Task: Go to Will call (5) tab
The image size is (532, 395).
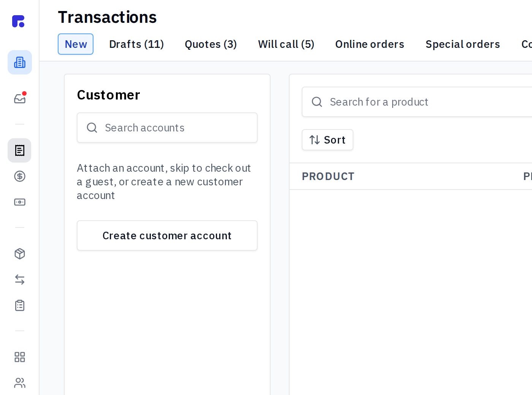Action: tap(286, 44)
